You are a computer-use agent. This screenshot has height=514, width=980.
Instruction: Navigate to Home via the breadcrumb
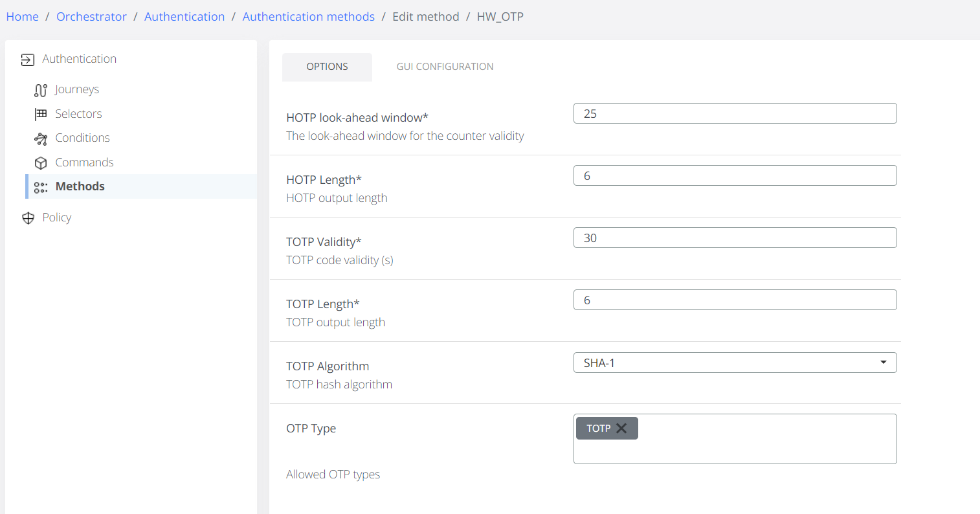(x=22, y=16)
